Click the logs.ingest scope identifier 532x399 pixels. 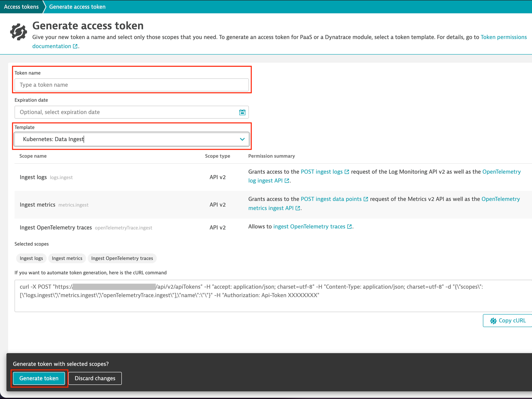click(61, 178)
